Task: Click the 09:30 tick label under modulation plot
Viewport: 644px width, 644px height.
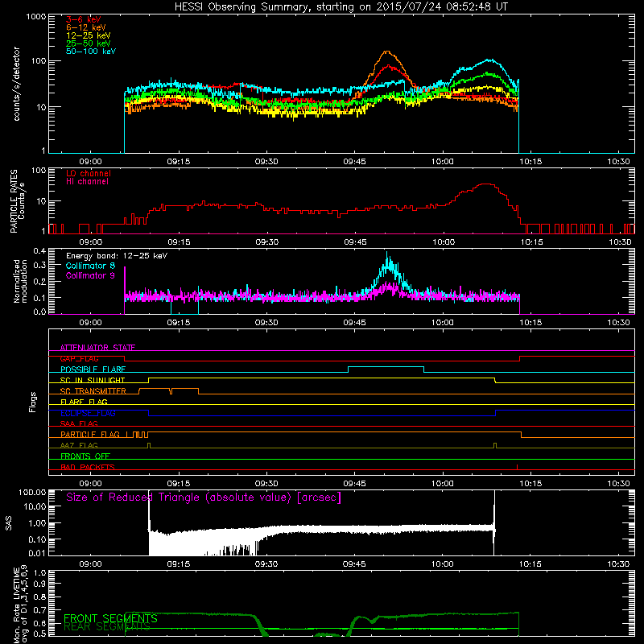Action: [x=266, y=323]
